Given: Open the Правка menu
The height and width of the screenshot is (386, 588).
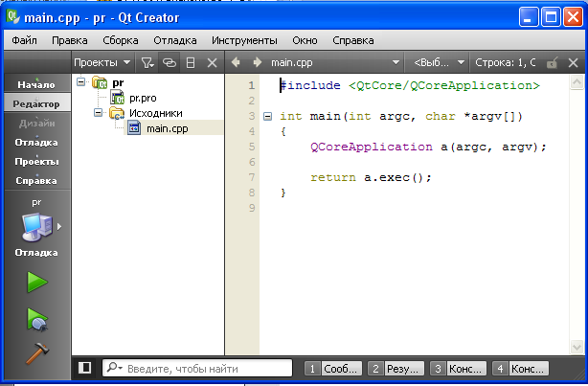Looking at the screenshot, I should click(x=70, y=40).
